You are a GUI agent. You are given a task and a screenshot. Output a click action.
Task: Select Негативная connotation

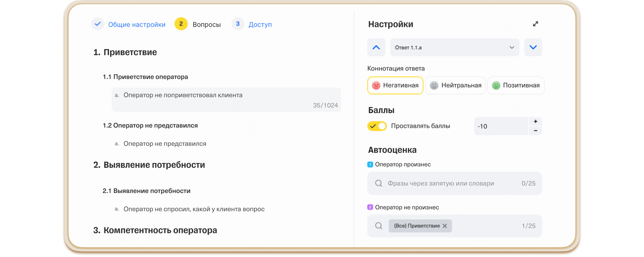pos(395,86)
